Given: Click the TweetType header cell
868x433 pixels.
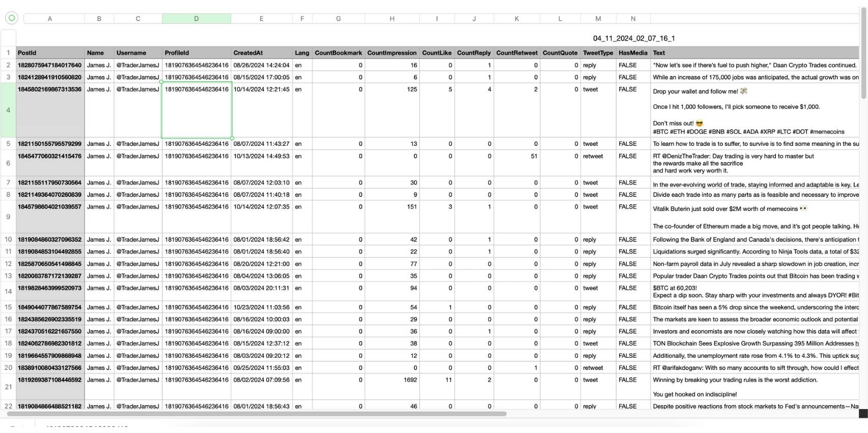Looking at the screenshot, I should click(x=598, y=53).
